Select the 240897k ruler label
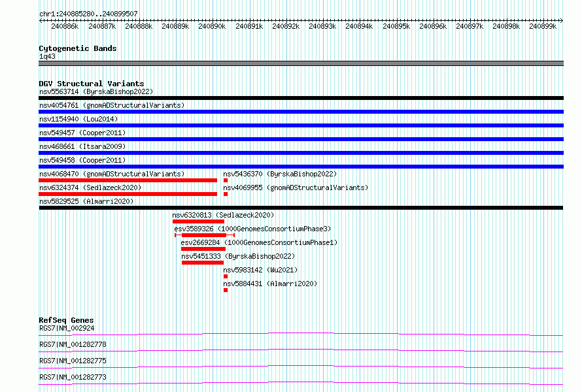This screenshot has height=392, width=582. click(x=470, y=26)
